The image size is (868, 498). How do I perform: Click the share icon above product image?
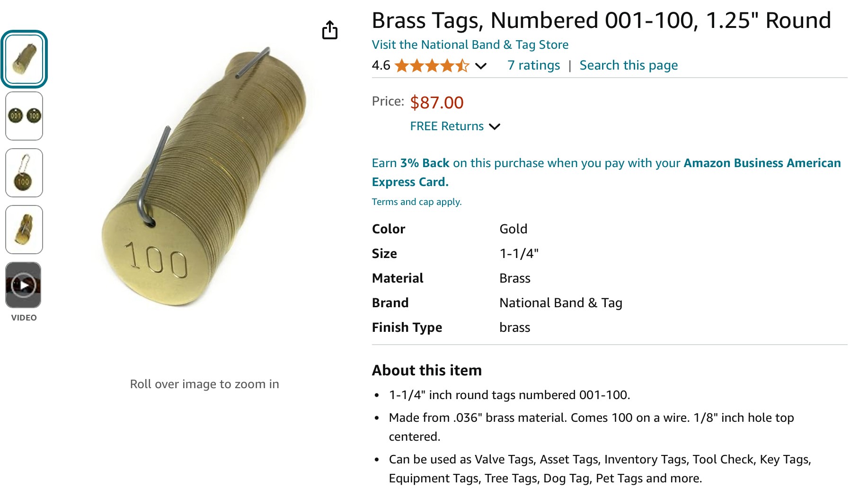[330, 30]
